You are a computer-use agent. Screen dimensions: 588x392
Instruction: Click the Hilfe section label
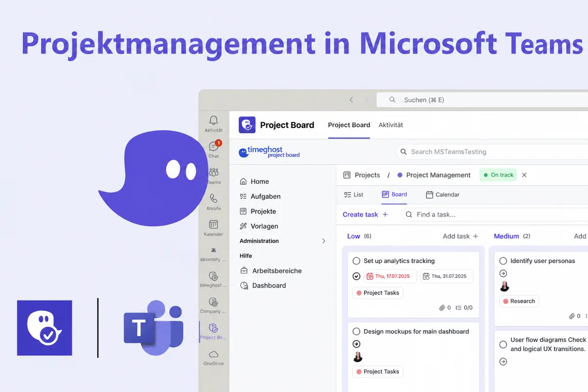246,256
